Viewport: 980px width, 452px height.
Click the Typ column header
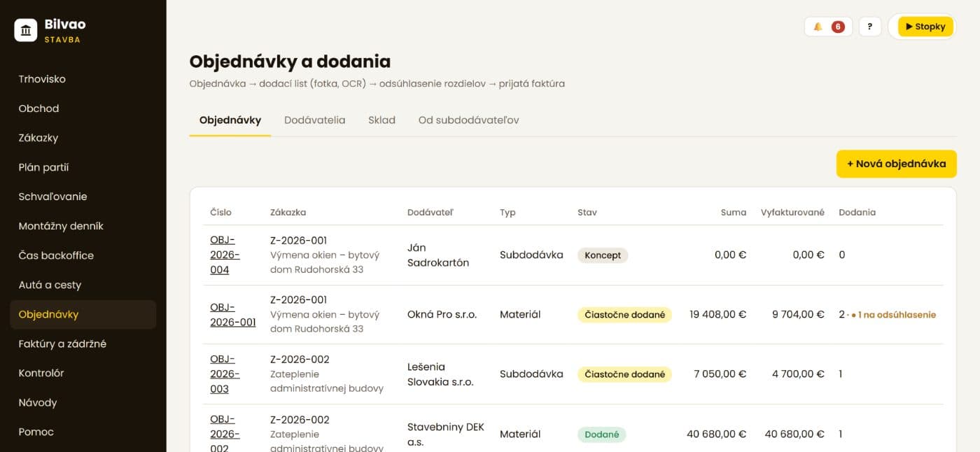507,212
